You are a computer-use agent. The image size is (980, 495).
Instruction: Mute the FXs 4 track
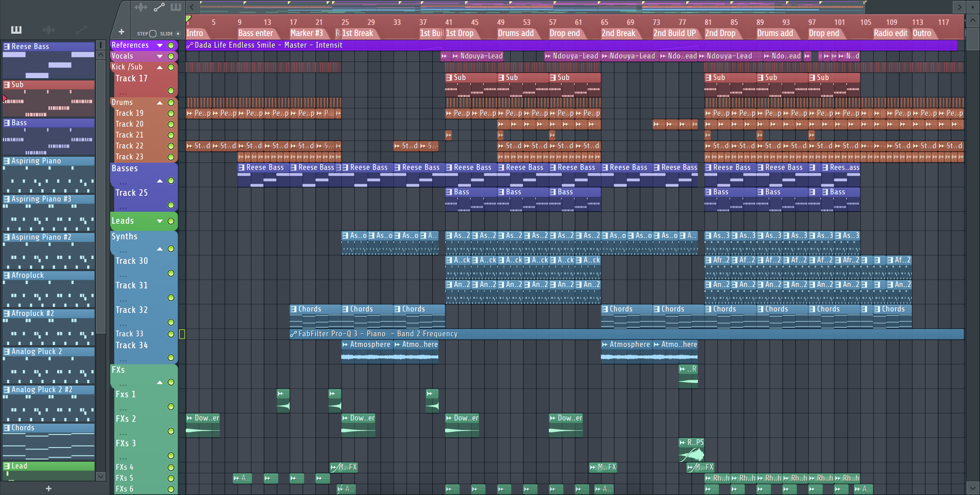click(x=171, y=467)
